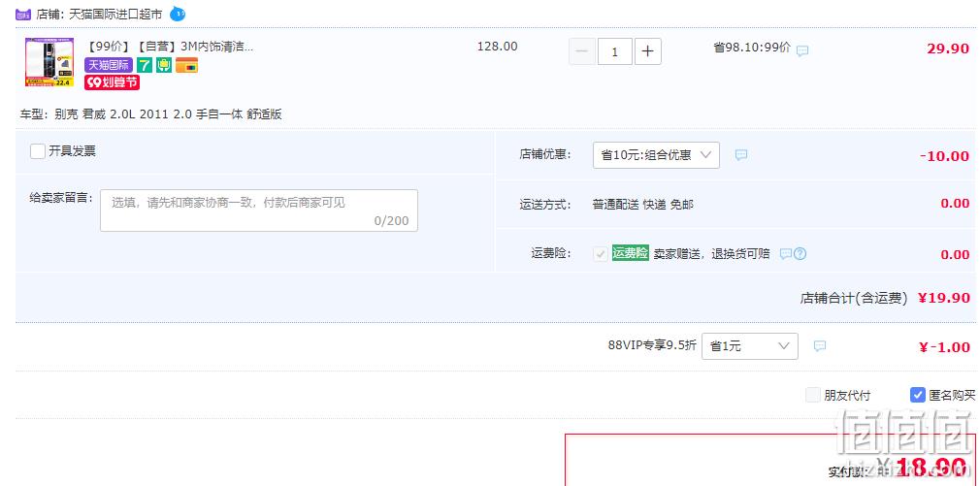Open the blue Wangwang chat icon
The height and width of the screenshot is (486, 980).
click(178, 14)
